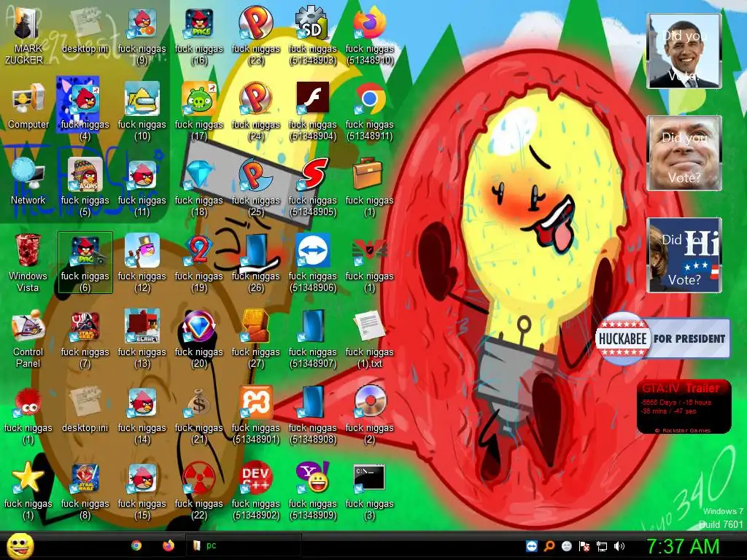747x560 pixels.
Task: Open the Peggle Nights shortcut numbered (25)
Action: [x=256, y=175]
